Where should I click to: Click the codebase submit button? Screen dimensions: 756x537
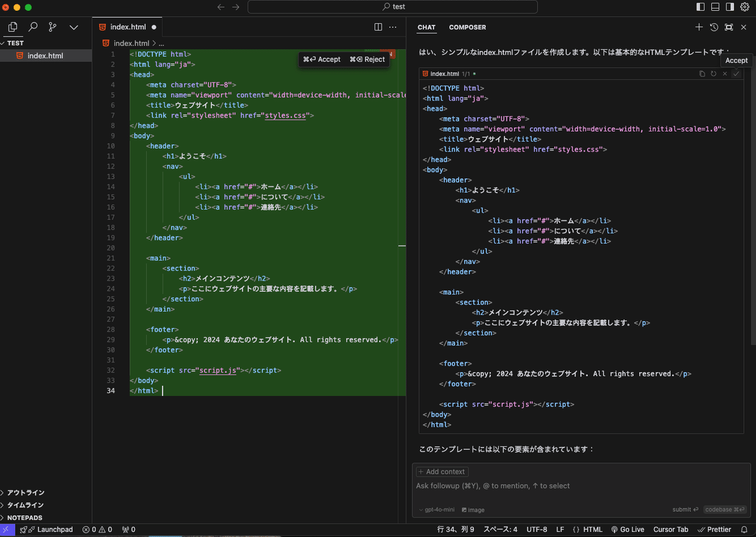pyautogui.click(x=725, y=510)
